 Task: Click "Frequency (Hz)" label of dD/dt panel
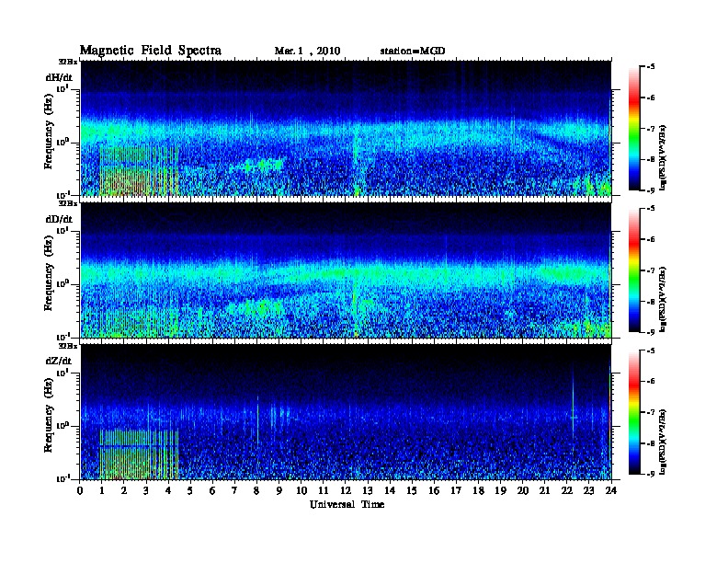[x=49, y=275]
